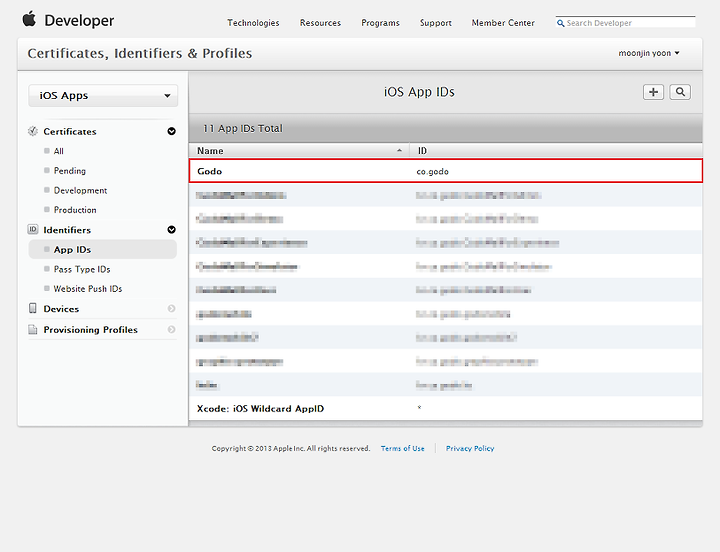Screen dimensions: 720x552
Task: Expand the Devices section arrow
Action: (171, 309)
